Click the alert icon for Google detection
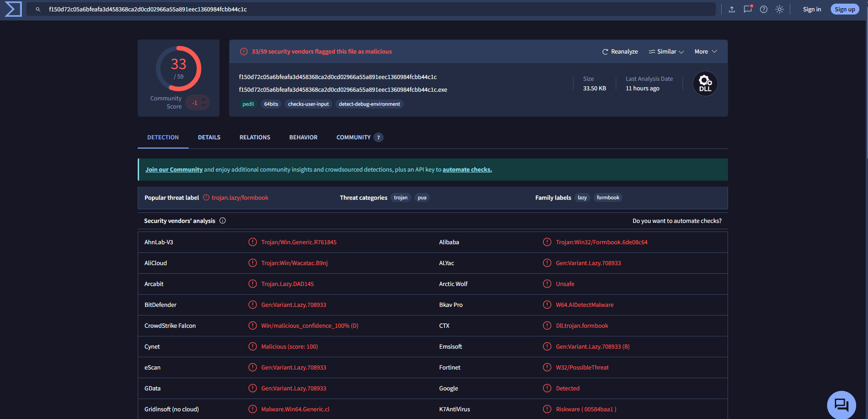Viewport: 868px width, 419px height. click(547, 388)
